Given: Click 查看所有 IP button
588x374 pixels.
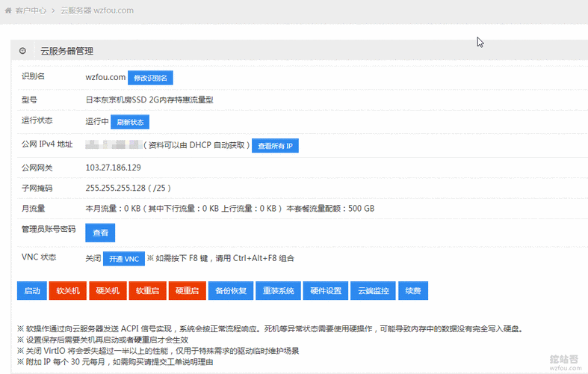Looking at the screenshot, I should (275, 145).
